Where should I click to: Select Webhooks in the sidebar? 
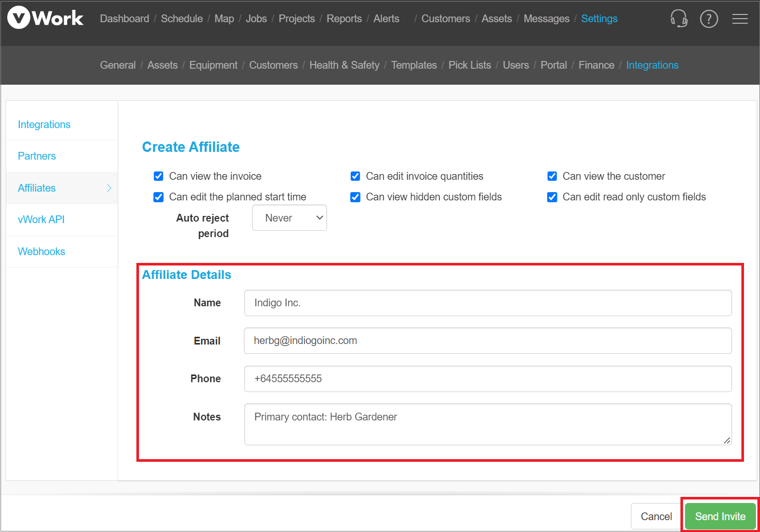pyautogui.click(x=62, y=252)
